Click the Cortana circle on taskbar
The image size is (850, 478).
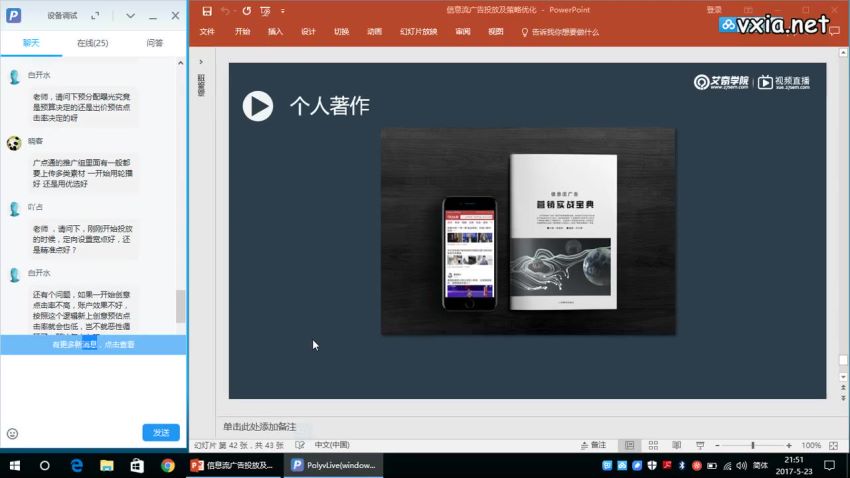pyautogui.click(x=45, y=466)
